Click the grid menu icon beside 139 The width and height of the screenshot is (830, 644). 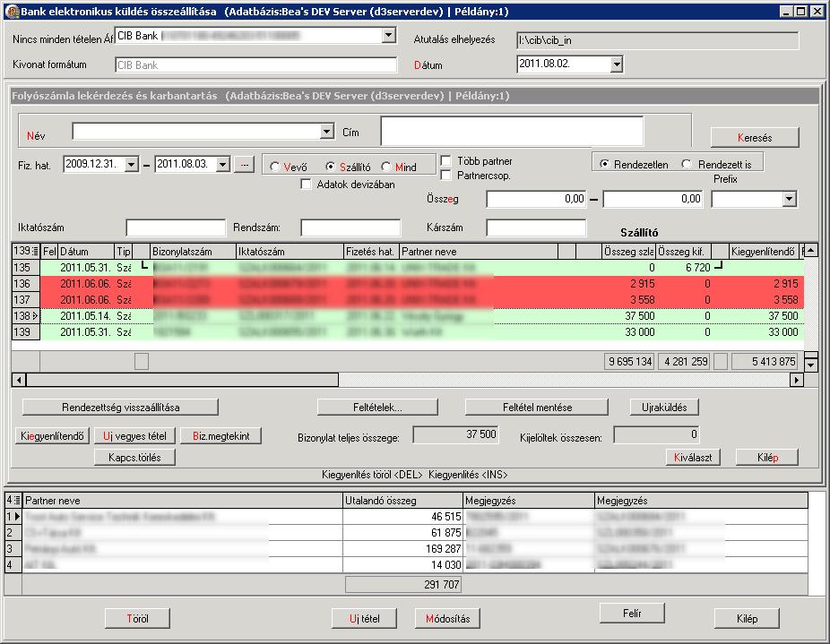(35, 251)
